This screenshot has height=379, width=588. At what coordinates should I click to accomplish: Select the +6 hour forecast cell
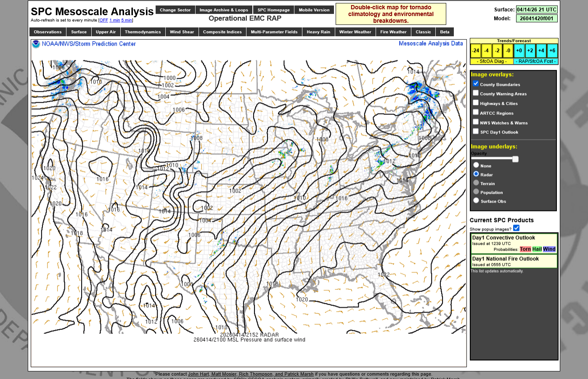552,51
